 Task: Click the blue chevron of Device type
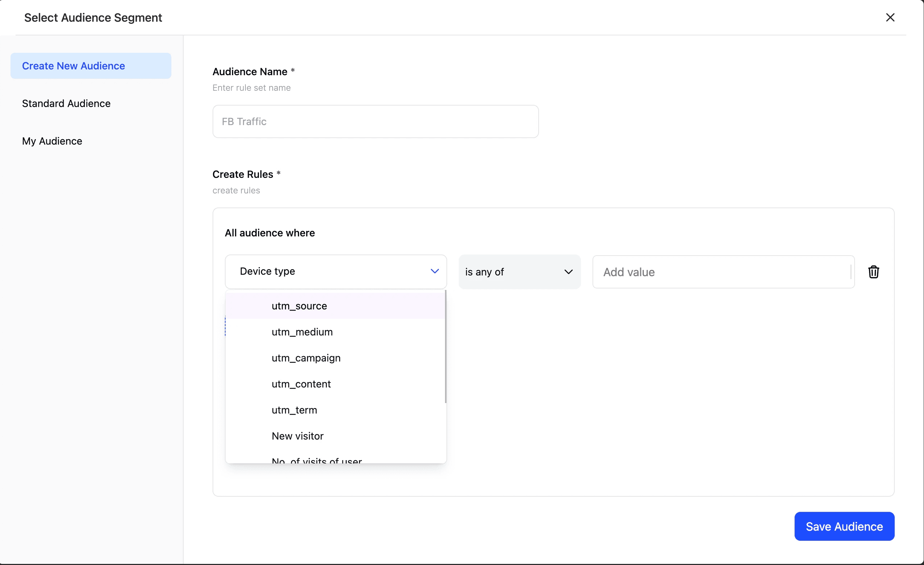[x=435, y=271]
